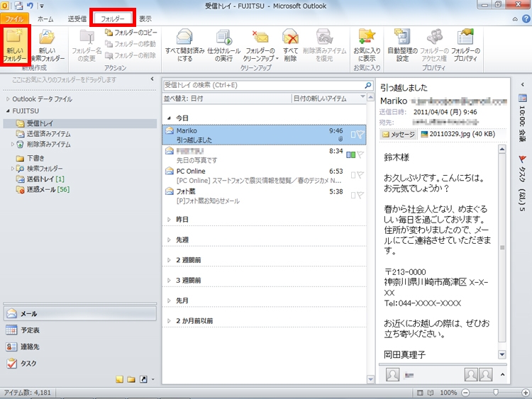Collapse the FUJITSU account node
Viewport: 532px width, 399px height.
[x=8, y=111]
